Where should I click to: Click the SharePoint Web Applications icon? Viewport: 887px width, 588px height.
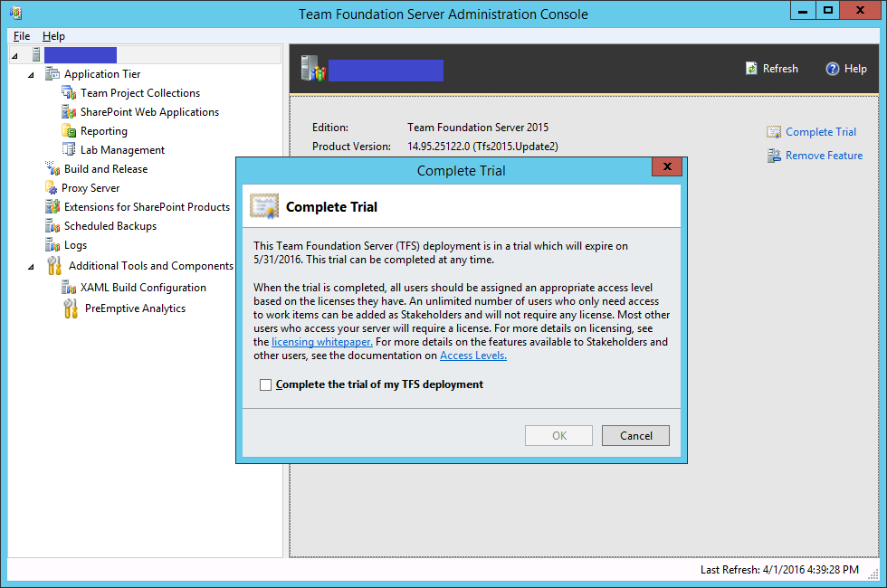[69, 112]
